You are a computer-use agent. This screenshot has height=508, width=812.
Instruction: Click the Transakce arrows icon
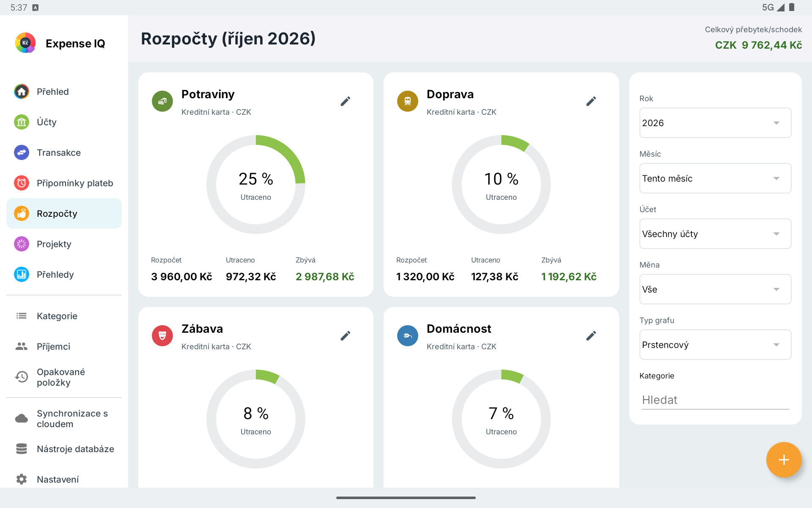click(22, 152)
